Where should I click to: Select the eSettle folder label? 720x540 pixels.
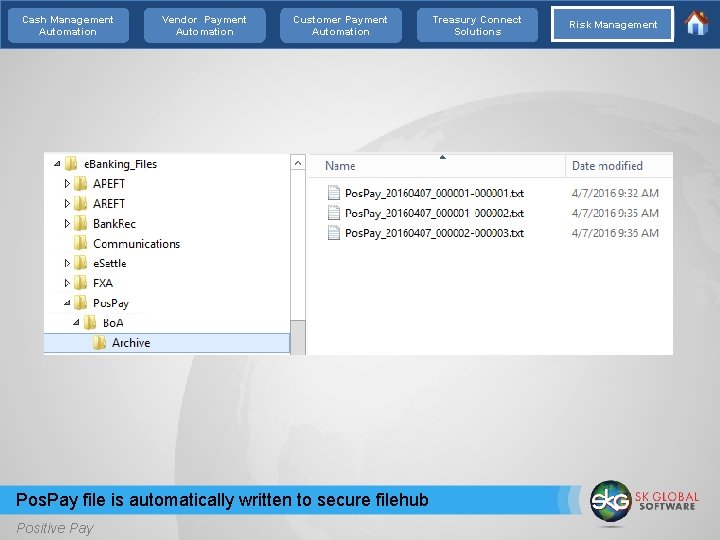tap(110, 263)
